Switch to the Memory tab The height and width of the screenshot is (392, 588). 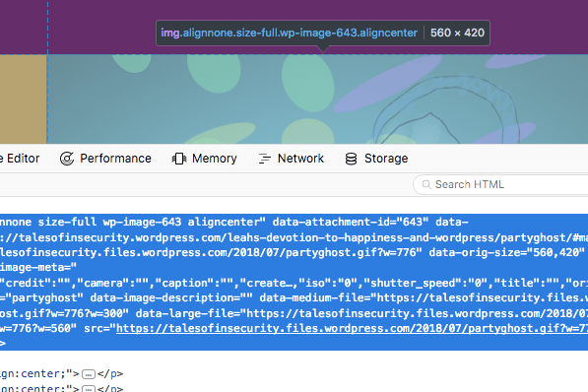tap(205, 159)
